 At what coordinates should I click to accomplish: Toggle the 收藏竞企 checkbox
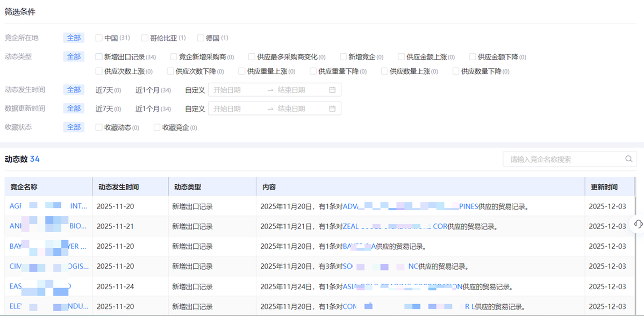click(157, 128)
